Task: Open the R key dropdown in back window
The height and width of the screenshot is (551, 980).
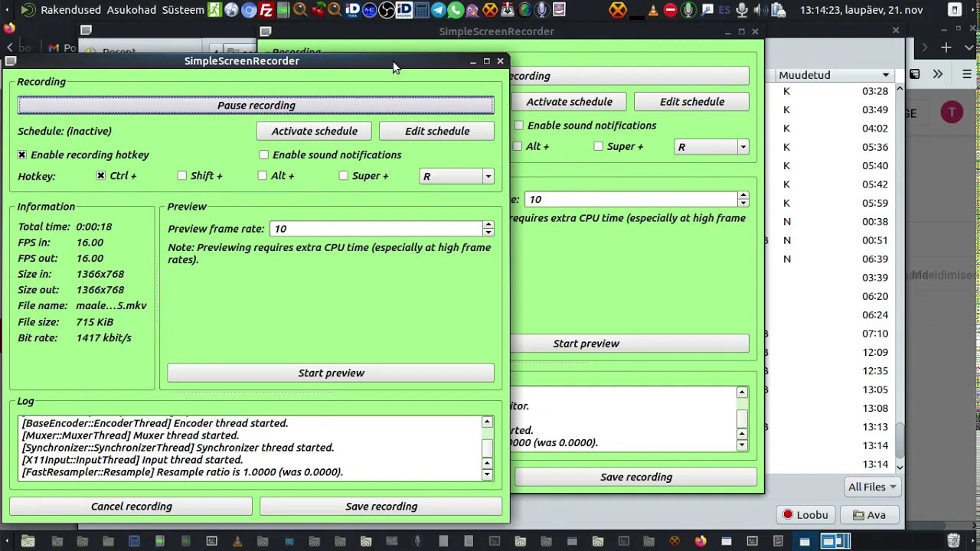Action: (x=712, y=147)
